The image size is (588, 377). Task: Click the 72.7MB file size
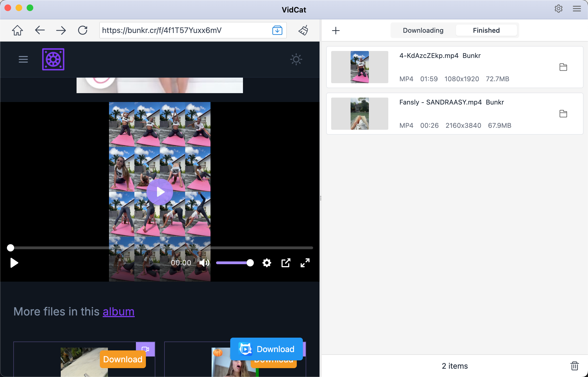(498, 79)
